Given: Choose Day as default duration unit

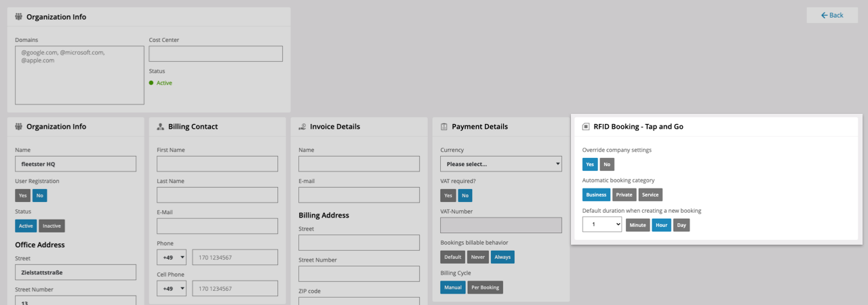Looking at the screenshot, I should tap(682, 225).
